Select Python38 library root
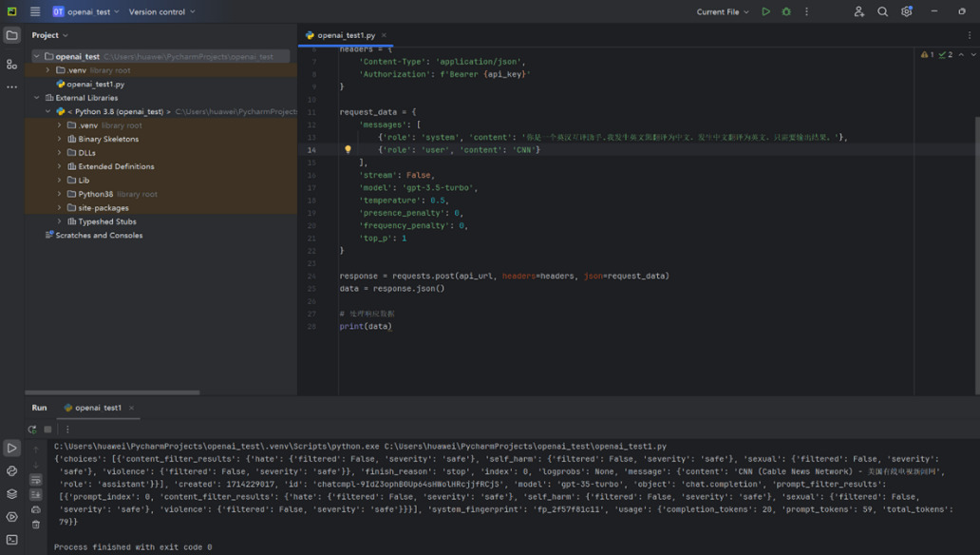Screen dimensions: 980x555 (x=112, y=194)
